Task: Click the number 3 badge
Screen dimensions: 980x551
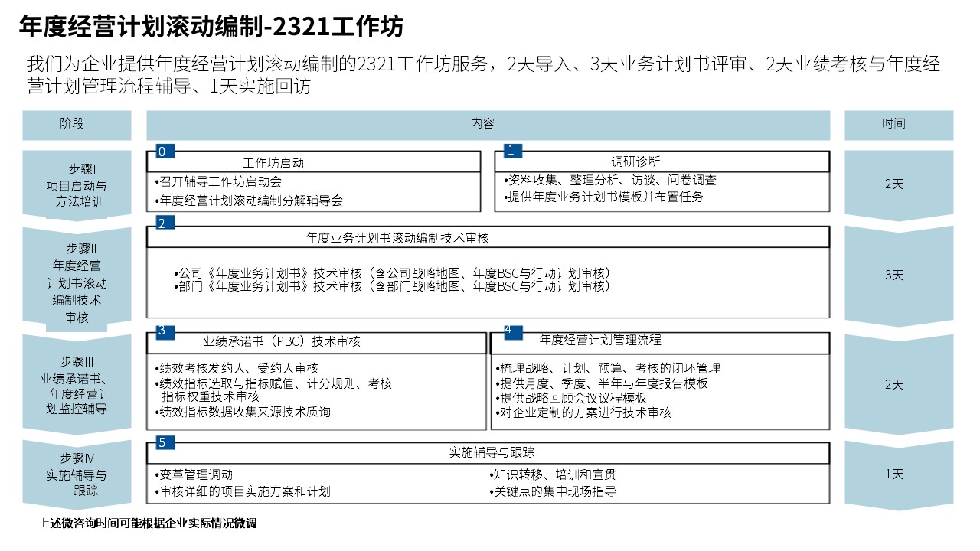Action: pyautogui.click(x=165, y=331)
